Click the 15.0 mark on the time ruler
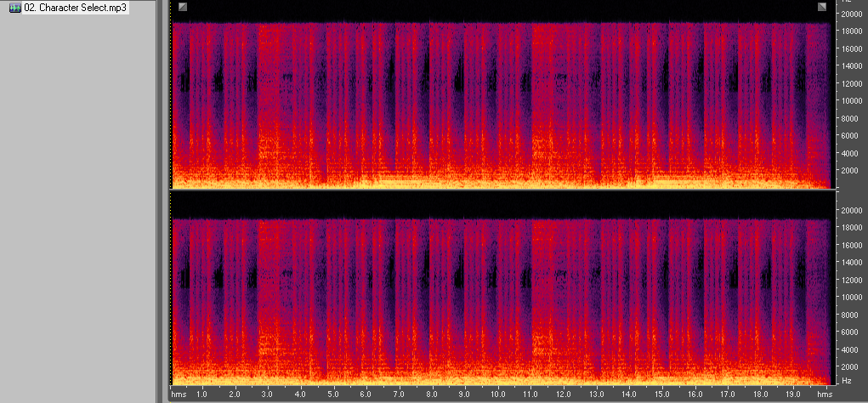Image resolution: width=868 pixels, height=403 pixels. coord(661,394)
